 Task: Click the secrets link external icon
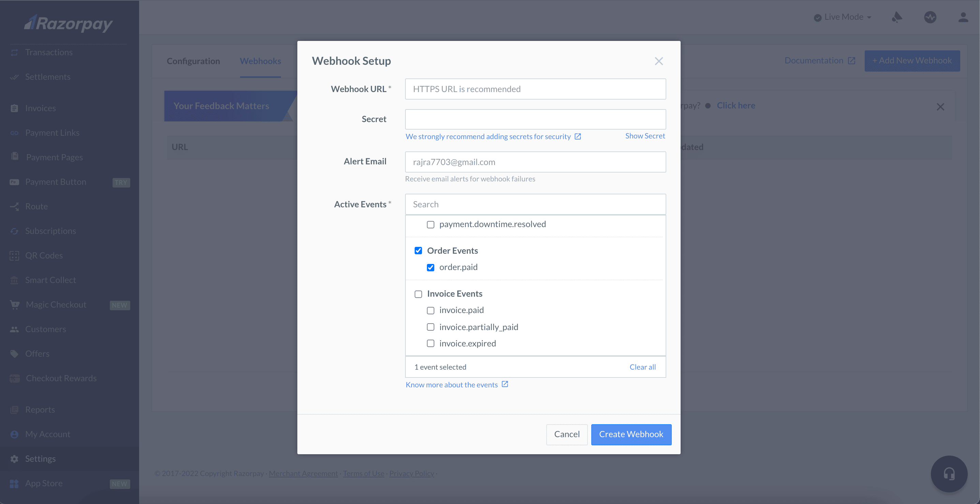[x=578, y=136]
